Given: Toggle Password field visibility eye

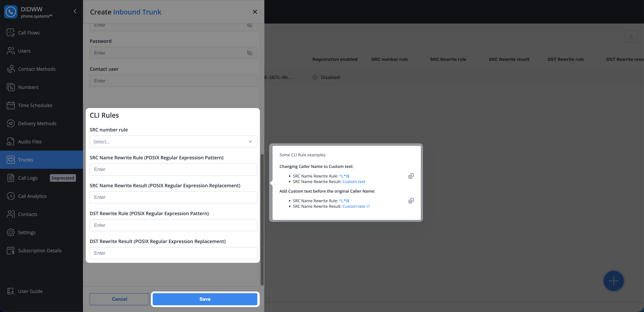Looking at the screenshot, I should click(x=249, y=53).
